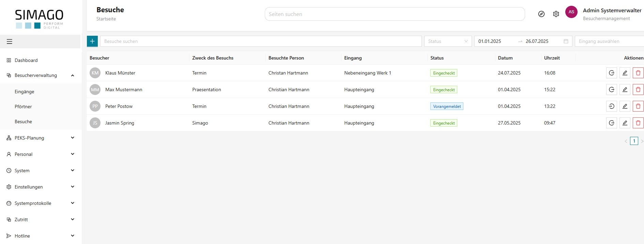Open the Dashboard page
Image resolution: width=644 pixels, height=244 pixels.
coord(26,60)
